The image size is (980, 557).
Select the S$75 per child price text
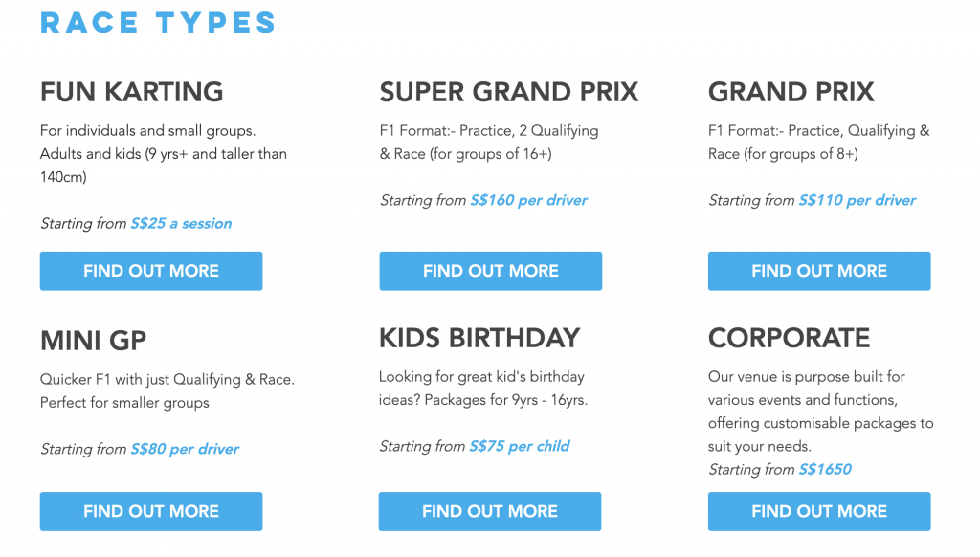(x=520, y=446)
